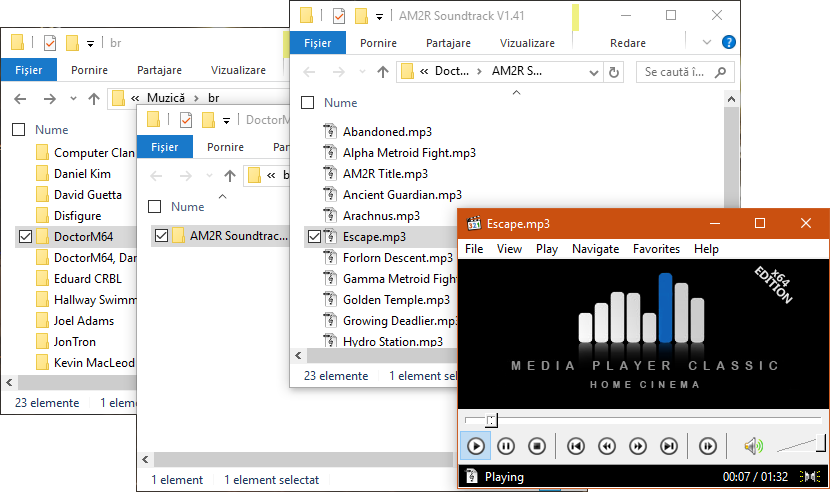Click Forward arrow in br window

point(50,99)
